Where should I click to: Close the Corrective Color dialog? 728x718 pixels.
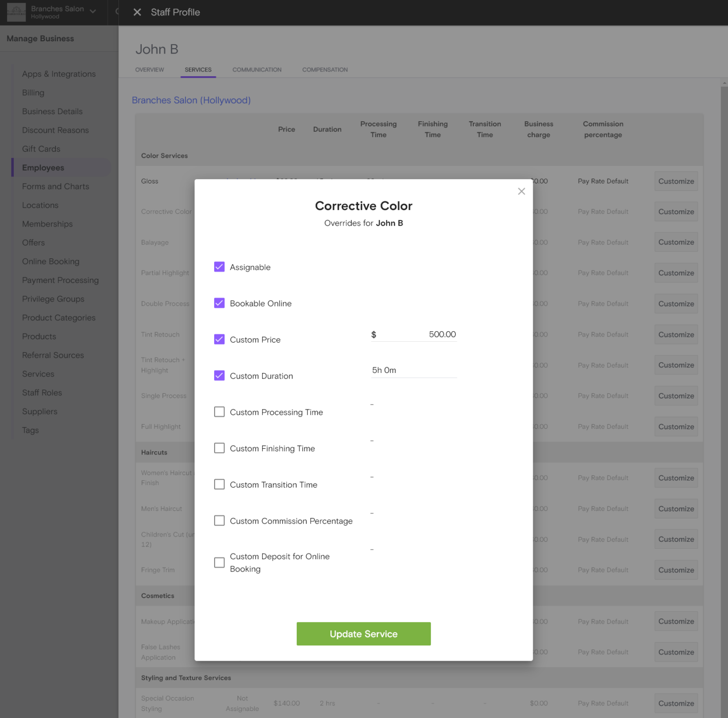[521, 191]
